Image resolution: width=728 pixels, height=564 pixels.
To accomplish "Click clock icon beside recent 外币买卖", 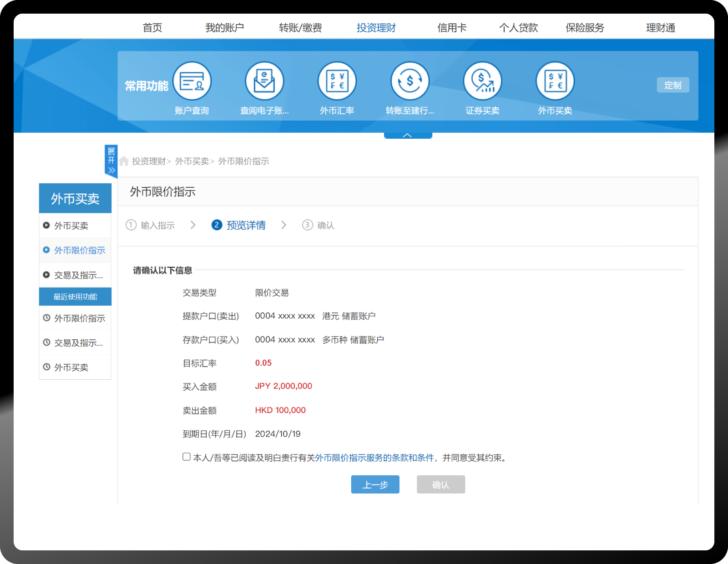I will click(x=46, y=367).
